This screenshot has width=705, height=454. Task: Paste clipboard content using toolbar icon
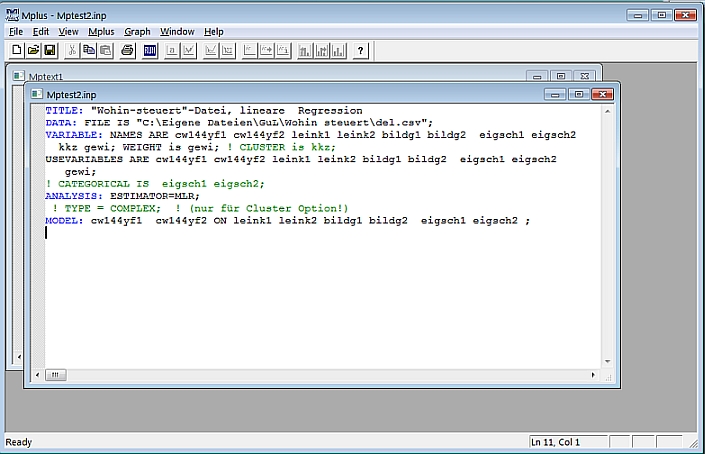(105, 50)
